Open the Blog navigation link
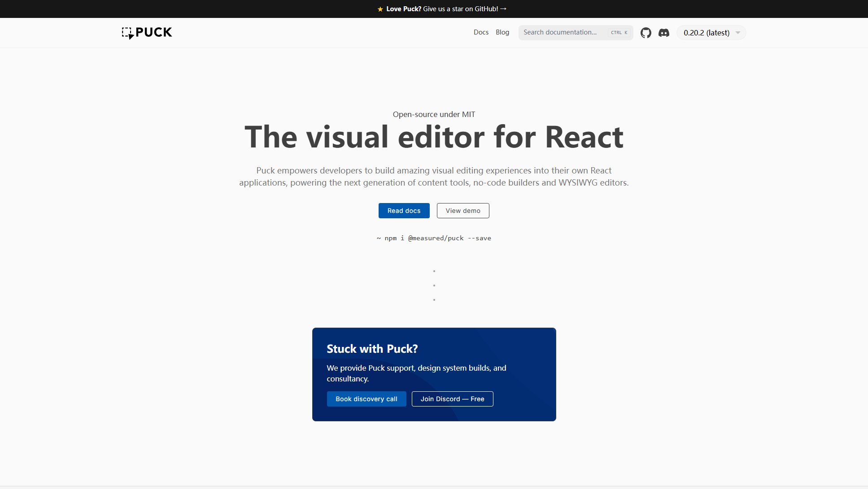The width and height of the screenshot is (868, 489). [x=502, y=32]
